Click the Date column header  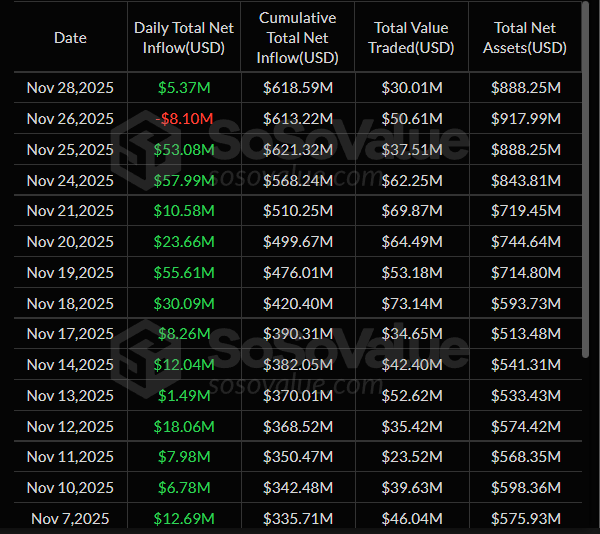point(70,38)
